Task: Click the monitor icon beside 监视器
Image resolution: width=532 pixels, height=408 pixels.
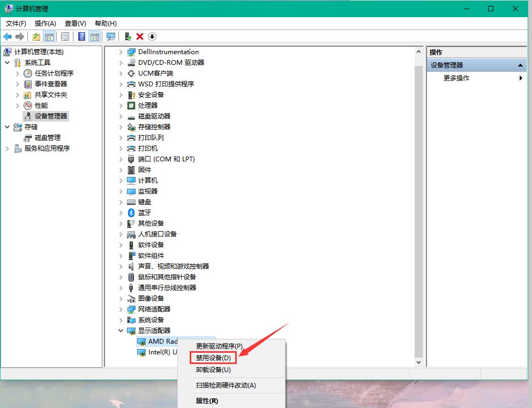Action: click(x=131, y=191)
